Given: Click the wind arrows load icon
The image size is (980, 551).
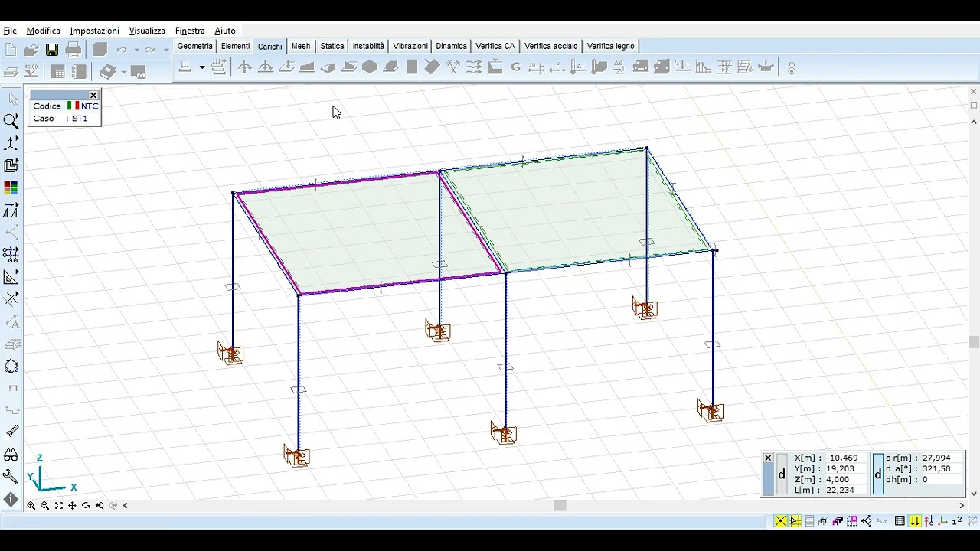Looking at the screenshot, I should point(474,67).
